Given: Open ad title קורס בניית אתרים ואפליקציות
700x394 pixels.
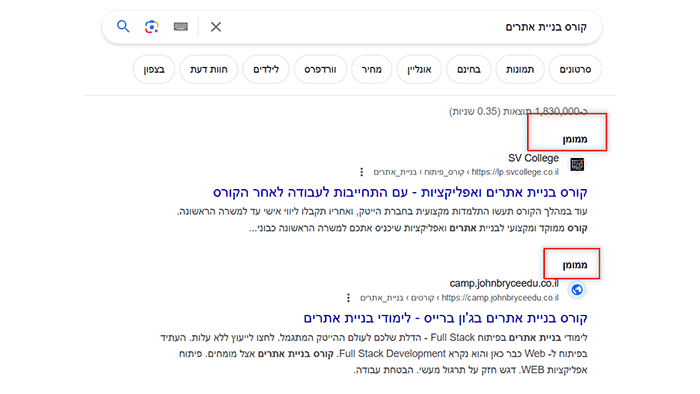Looking at the screenshot, I should [400, 192].
